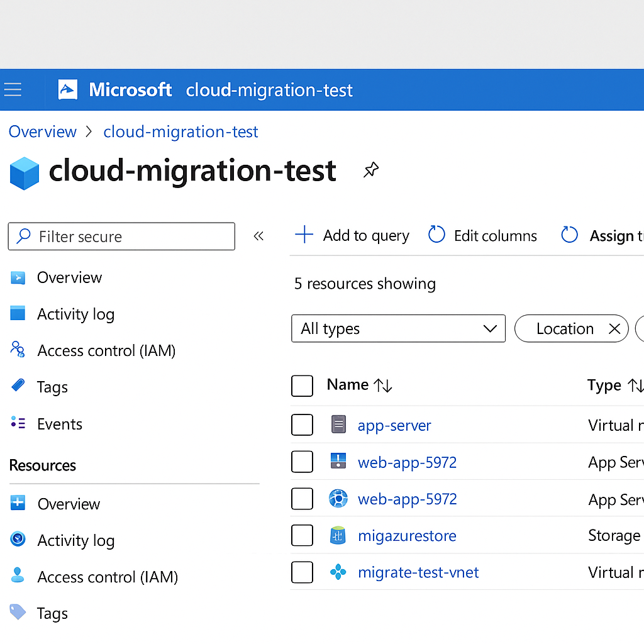Pin the cloud-migration-test resource group

(x=371, y=170)
